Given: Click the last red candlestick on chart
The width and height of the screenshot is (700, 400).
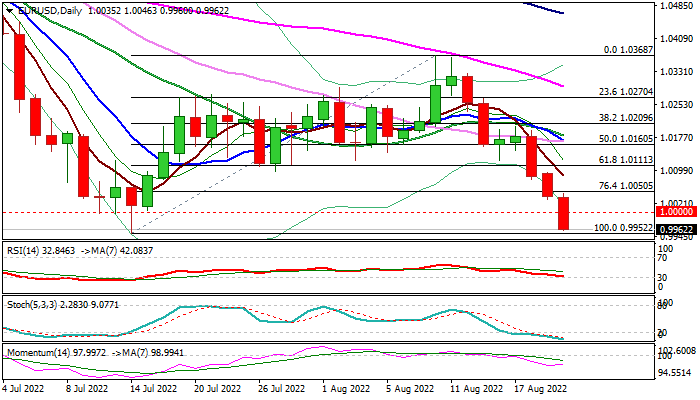Looking at the screenshot, I should [563, 213].
